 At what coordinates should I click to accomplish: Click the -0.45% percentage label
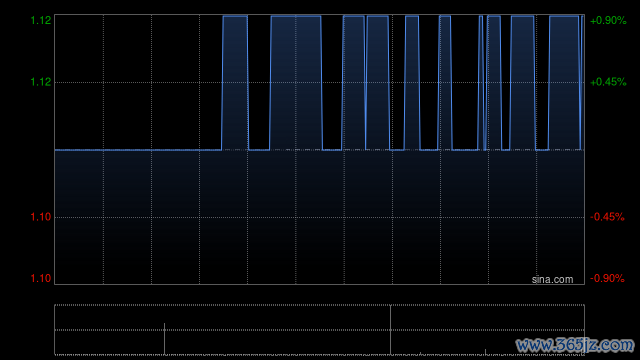607,217
